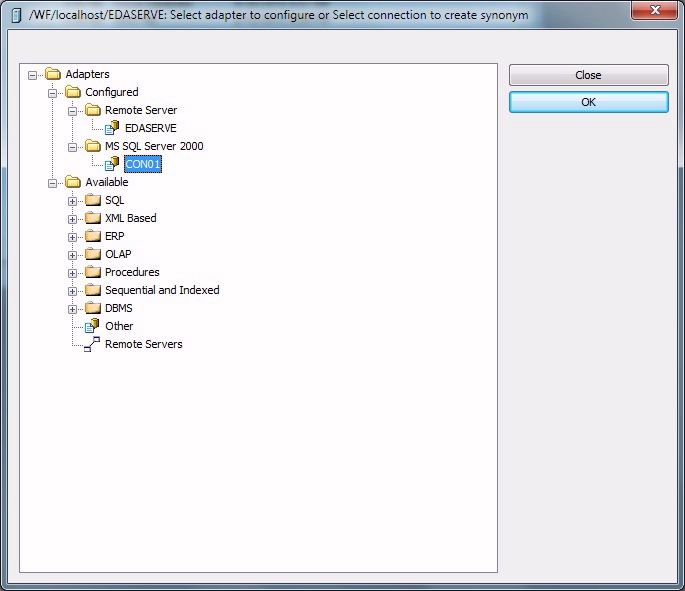Image resolution: width=685 pixels, height=591 pixels.
Task: Click the Adapters root folder icon
Action: [x=53, y=74]
